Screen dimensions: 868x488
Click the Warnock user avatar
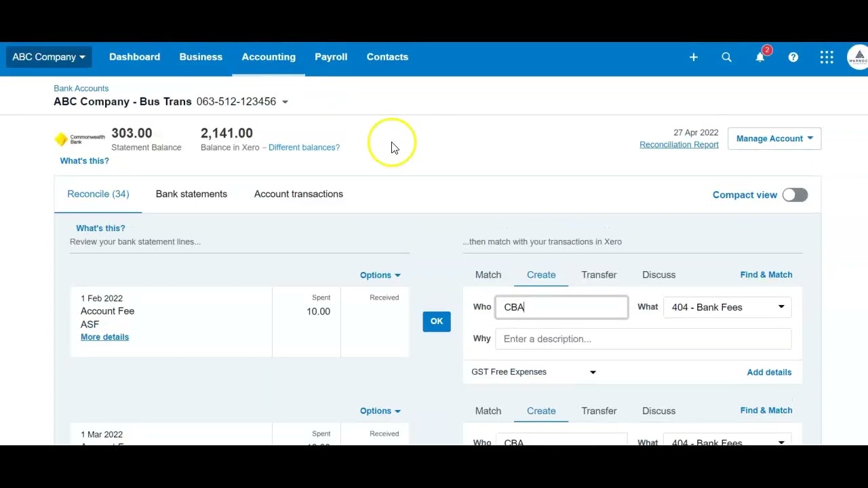858,58
